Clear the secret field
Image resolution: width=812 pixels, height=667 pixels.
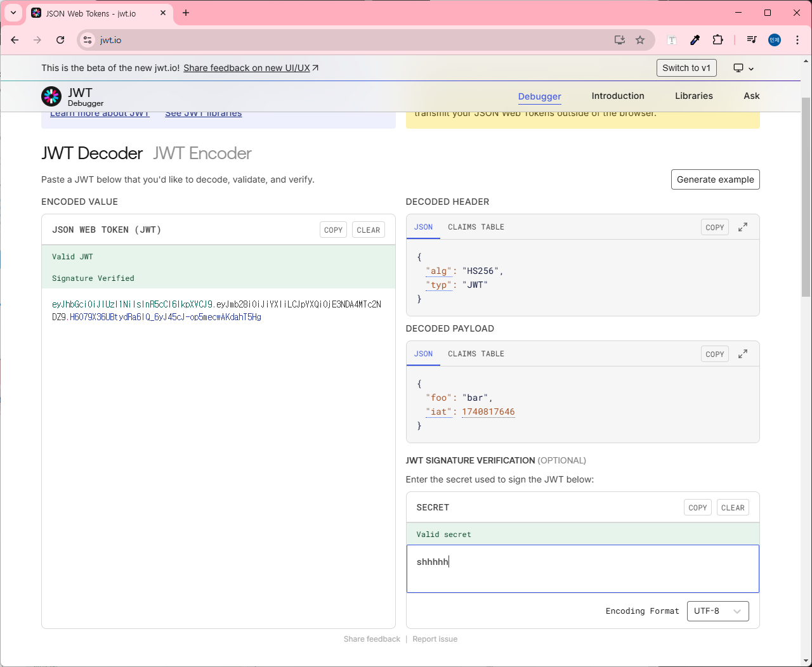tap(733, 507)
